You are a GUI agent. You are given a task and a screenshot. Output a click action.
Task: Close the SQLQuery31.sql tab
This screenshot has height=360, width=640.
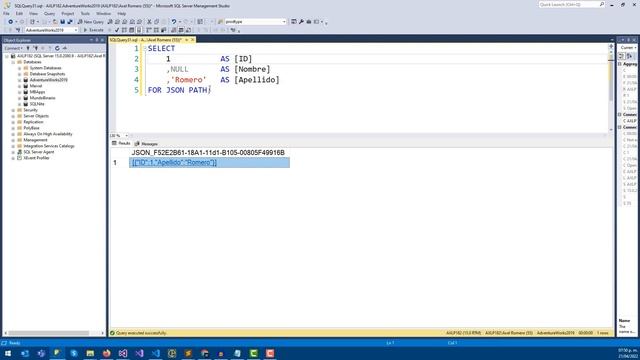[x=193, y=40]
